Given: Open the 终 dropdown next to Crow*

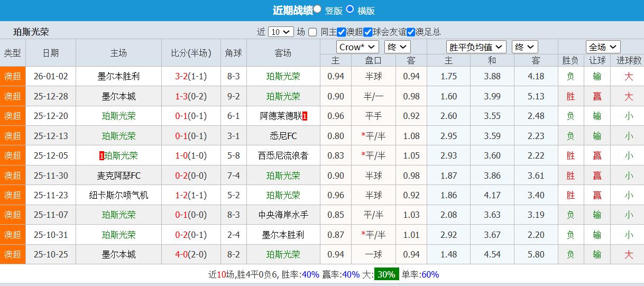Looking at the screenshot, I should tap(398, 47).
